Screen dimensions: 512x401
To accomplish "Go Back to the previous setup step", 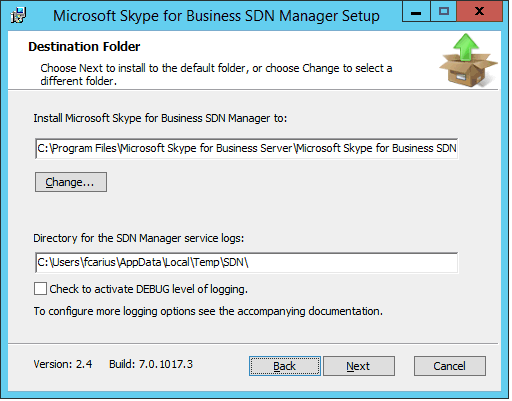I will (285, 367).
